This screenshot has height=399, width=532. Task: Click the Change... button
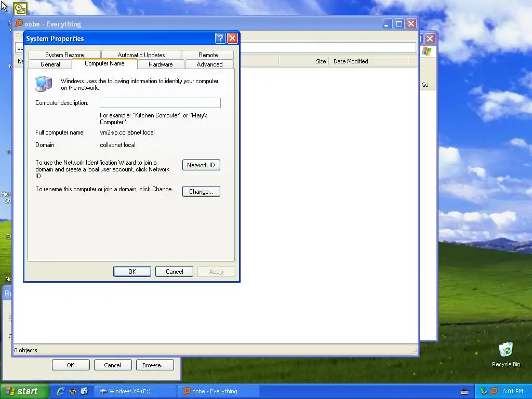[201, 191]
